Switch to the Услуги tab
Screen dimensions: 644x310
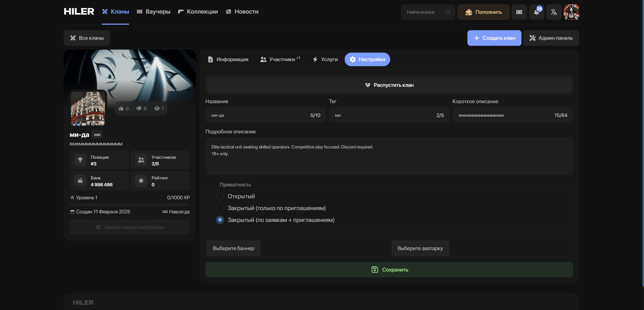325,59
